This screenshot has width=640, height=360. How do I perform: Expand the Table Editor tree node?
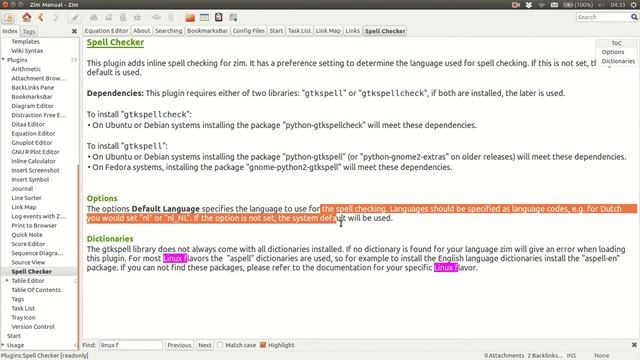pyautogui.click(x=7, y=280)
